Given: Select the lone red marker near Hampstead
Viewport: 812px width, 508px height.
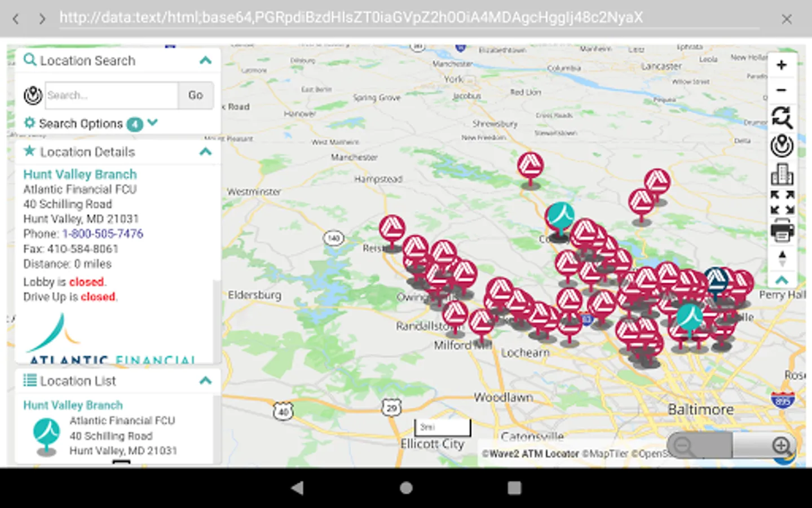Looking at the screenshot, I should point(530,168).
